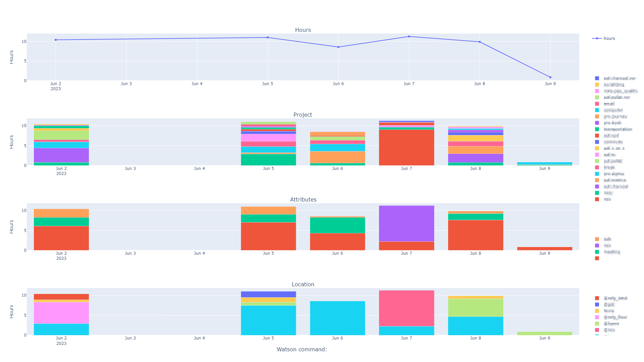Click the 'Attributes' chart title

(303, 199)
